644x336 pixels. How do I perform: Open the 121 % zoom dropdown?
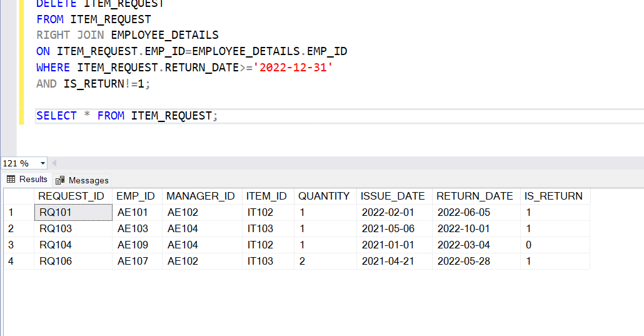43,163
